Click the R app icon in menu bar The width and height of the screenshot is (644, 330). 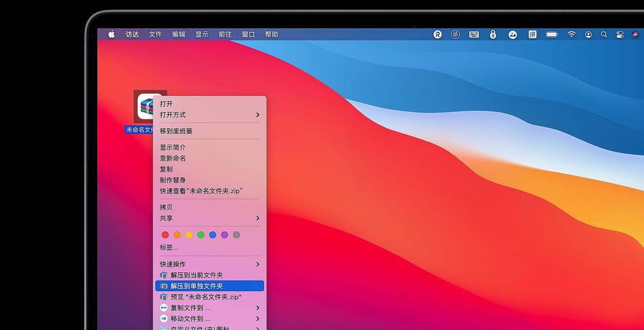pyautogui.click(x=437, y=35)
